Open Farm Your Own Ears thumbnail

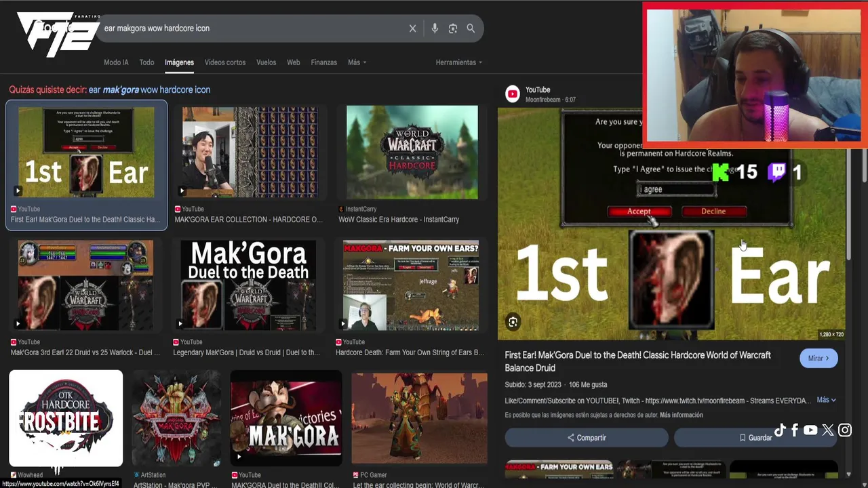pos(410,285)
